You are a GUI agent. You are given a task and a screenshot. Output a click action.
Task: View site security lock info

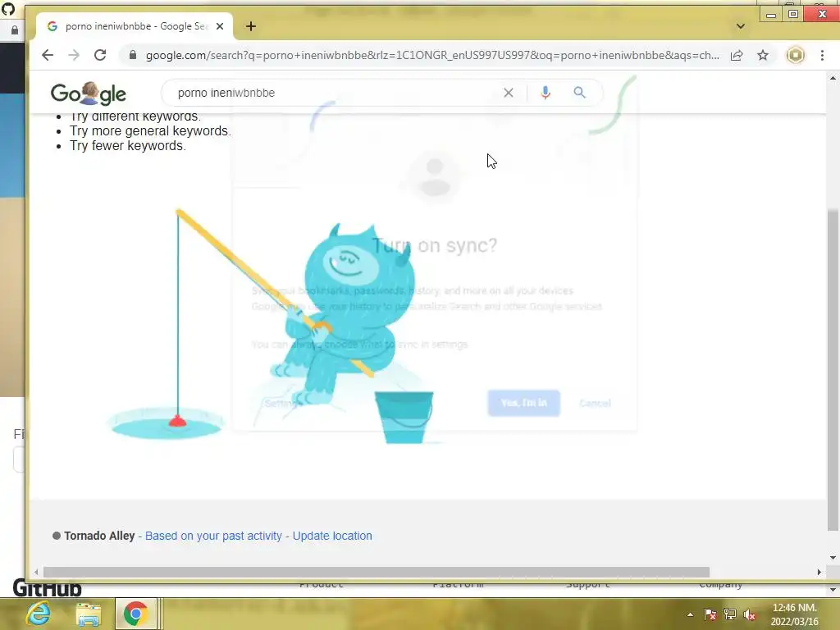(133, 55)
